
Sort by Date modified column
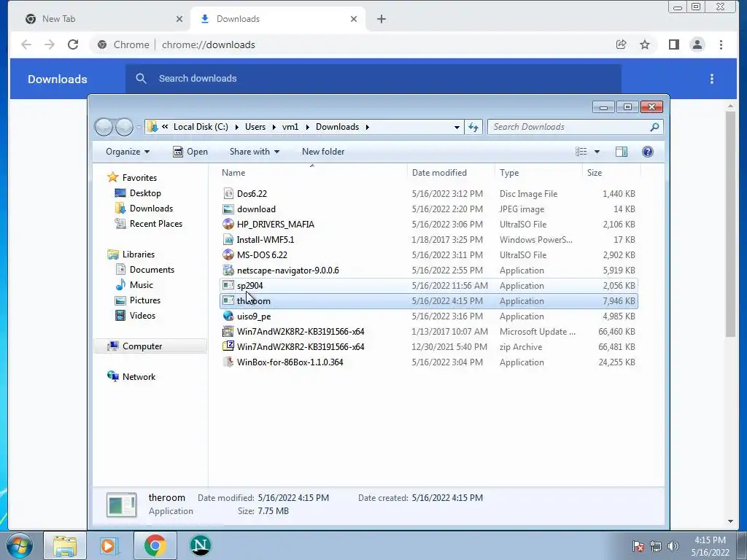click(451, 173)
